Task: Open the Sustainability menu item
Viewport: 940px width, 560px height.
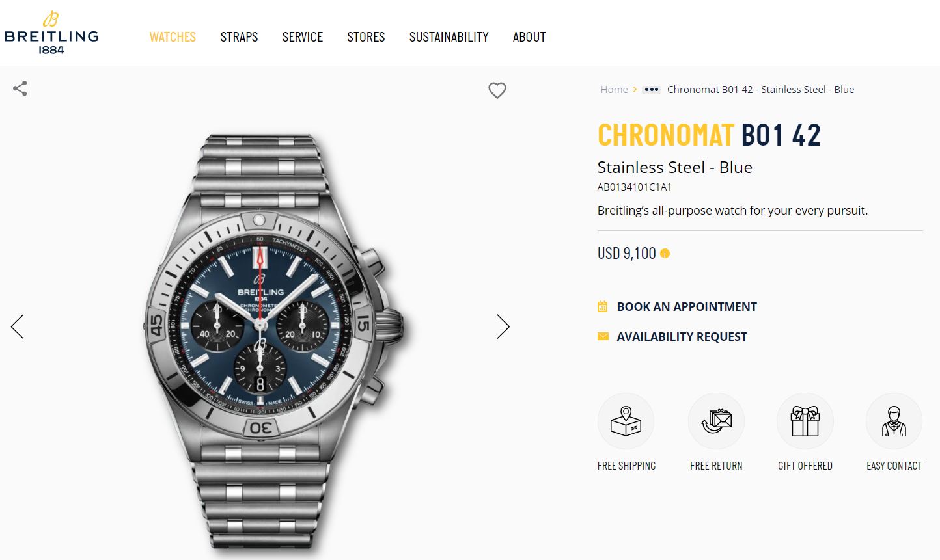Action: [449, 37]
